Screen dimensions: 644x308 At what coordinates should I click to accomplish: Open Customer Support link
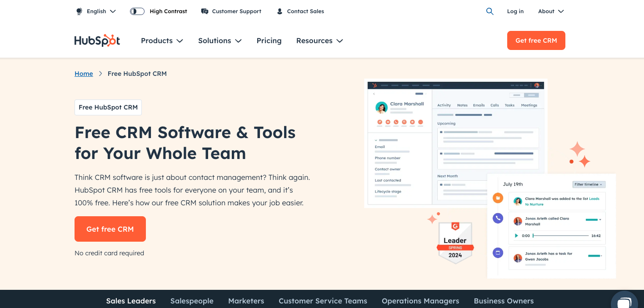click(236, 11)
